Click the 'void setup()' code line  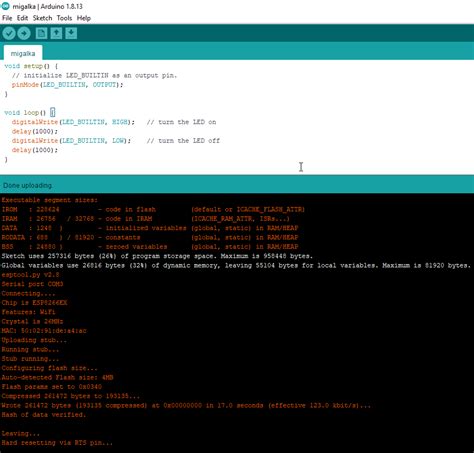click(31, 66)
